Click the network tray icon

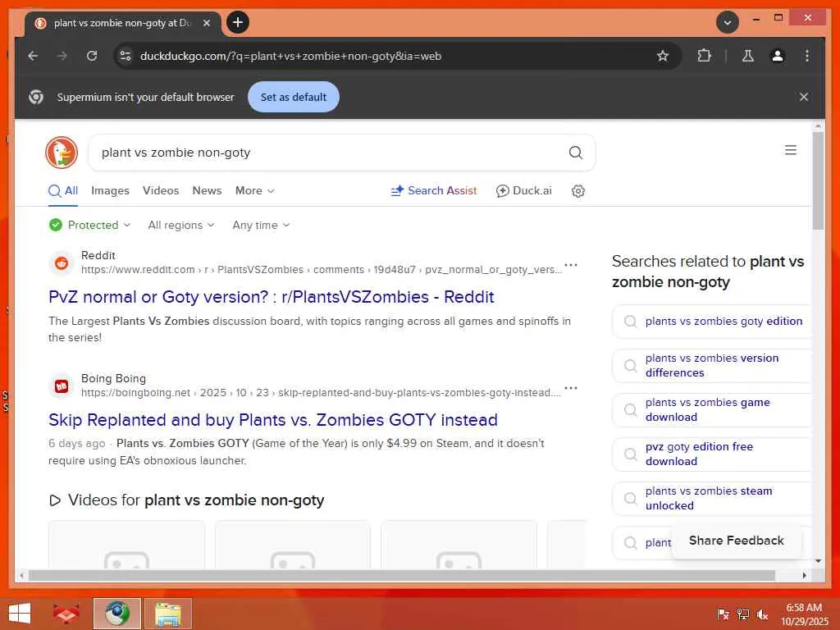pos(742,614)
